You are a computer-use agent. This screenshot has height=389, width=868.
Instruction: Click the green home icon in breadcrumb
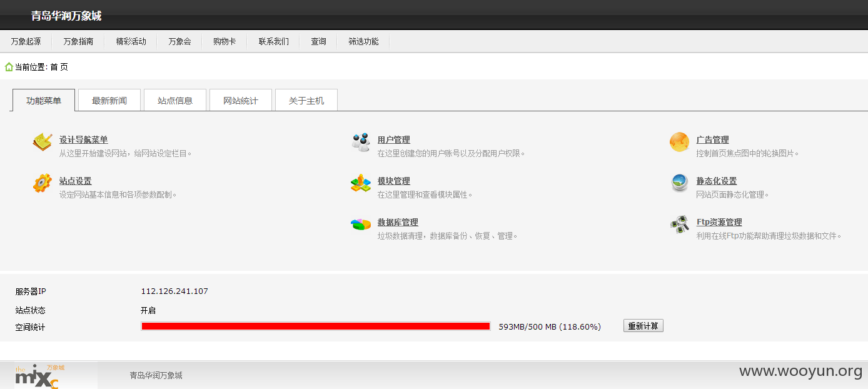point(9,66)
